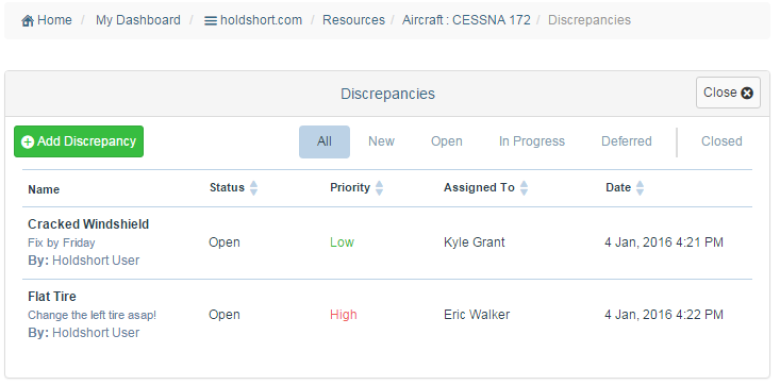Switch to the New filter tab

381,142
